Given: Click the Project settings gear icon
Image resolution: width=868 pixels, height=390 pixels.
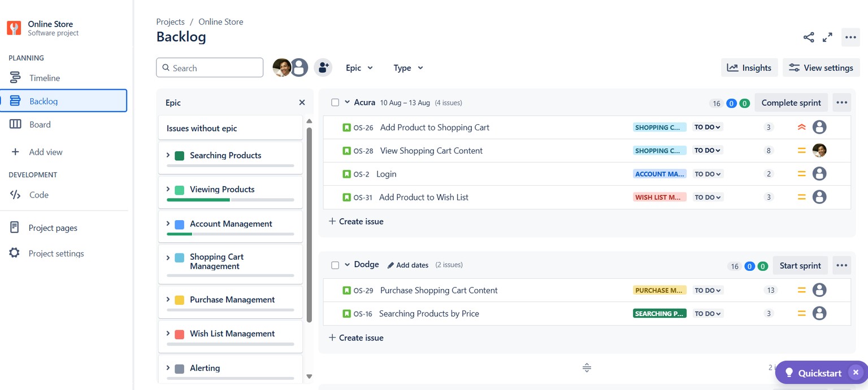Looking at the screenshot, I should coord(15,253).
